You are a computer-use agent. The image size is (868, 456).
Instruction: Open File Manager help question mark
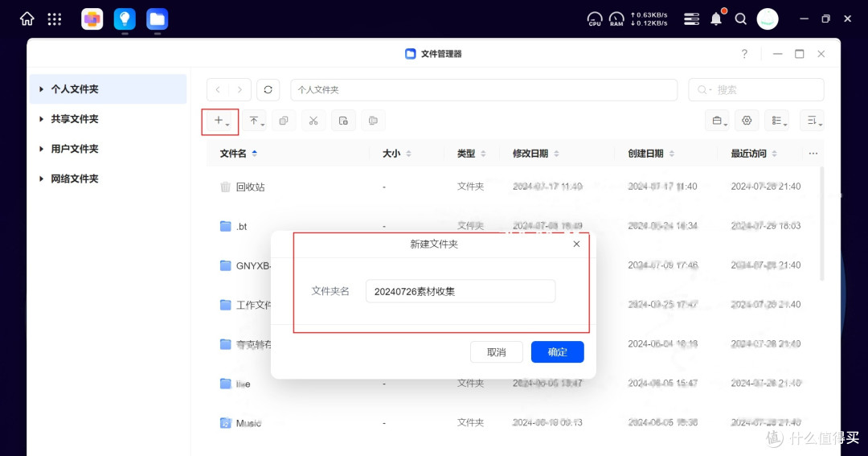pyautogui.click(x=744, y=54)
